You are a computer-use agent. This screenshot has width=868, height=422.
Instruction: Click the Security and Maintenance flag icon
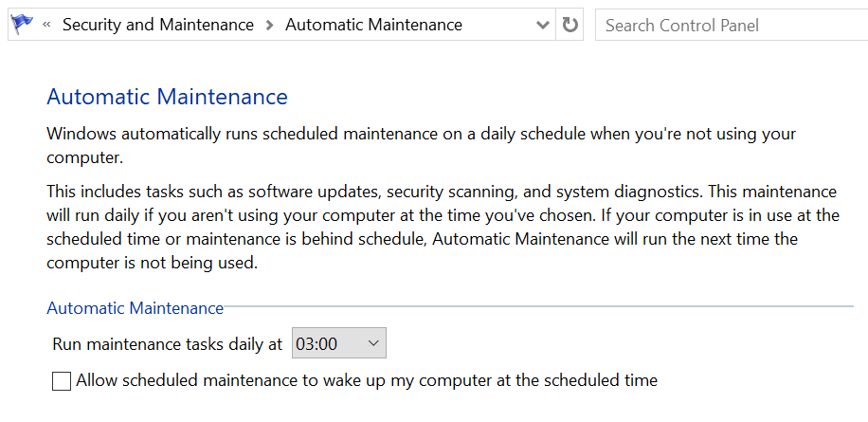(21, 25)
